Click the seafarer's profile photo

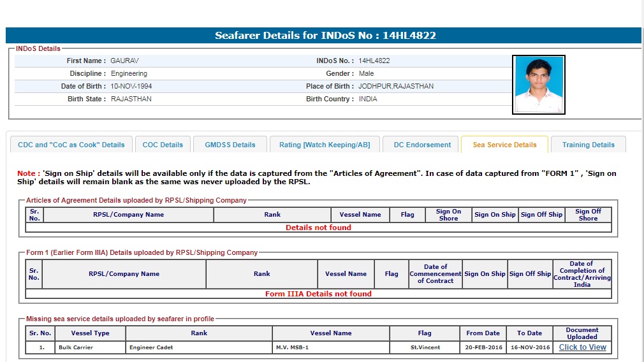[539, 85]
